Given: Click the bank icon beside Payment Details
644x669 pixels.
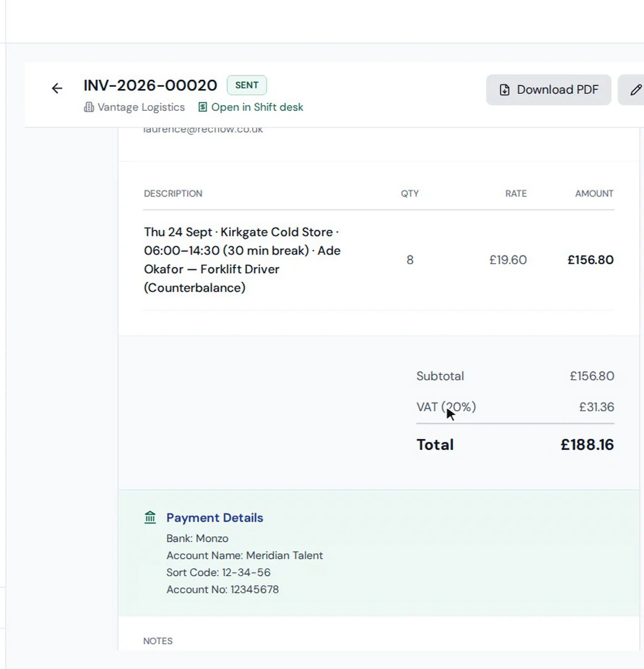Looking at the screenshot, I should coord(150,517).
